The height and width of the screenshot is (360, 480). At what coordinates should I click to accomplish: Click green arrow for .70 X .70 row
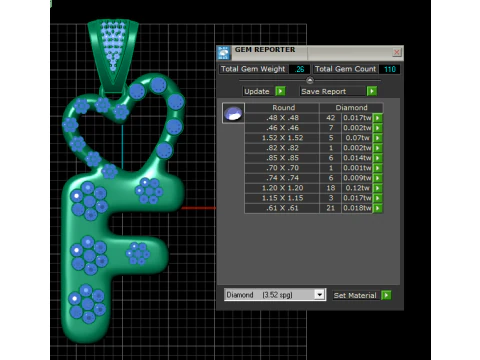pyautogui.click(x=377, y=168)
